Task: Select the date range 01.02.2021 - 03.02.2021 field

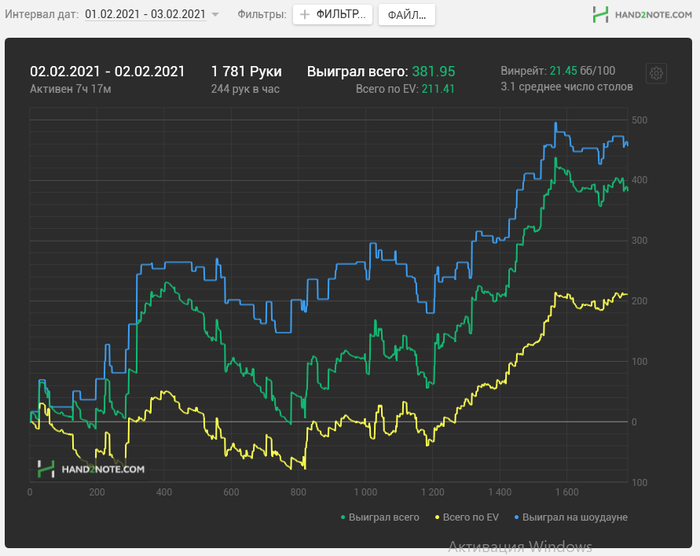Action: click(145, 14)
